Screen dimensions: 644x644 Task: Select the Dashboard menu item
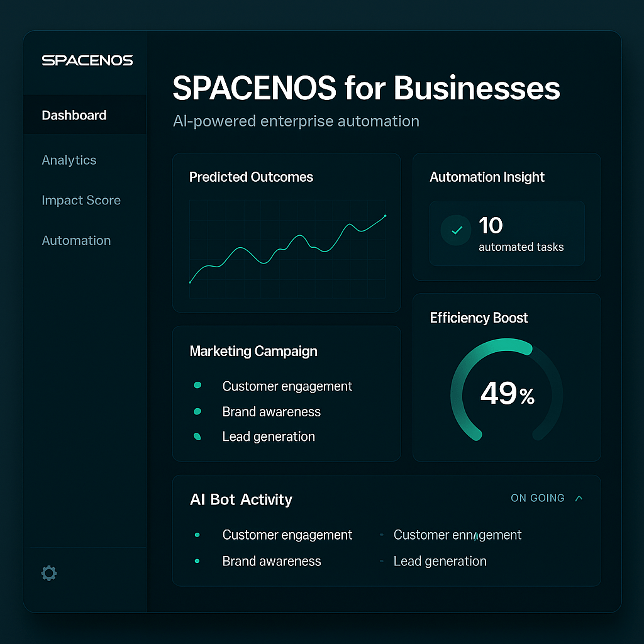[74, 115]
